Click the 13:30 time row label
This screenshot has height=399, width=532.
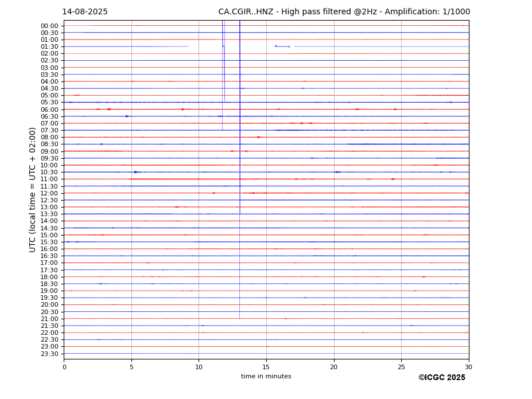point(49,214)
